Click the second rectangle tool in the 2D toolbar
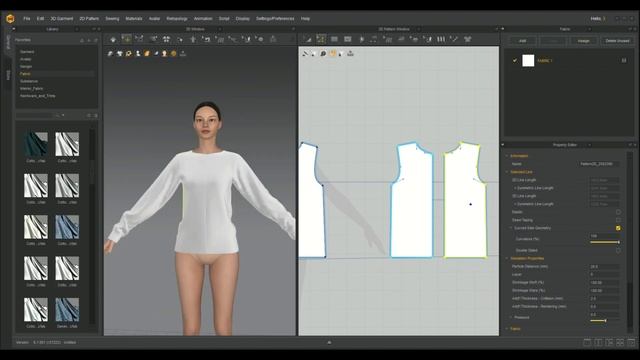Viewport: 640px width, 360px height. (x=348, y=39)
